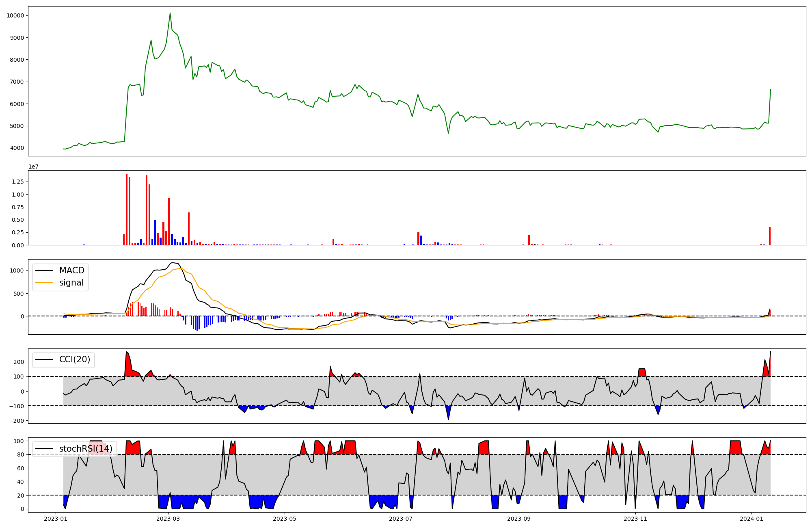Click the tallest red volume bar
Screen dimensions: 812x528
click(127, 210)
